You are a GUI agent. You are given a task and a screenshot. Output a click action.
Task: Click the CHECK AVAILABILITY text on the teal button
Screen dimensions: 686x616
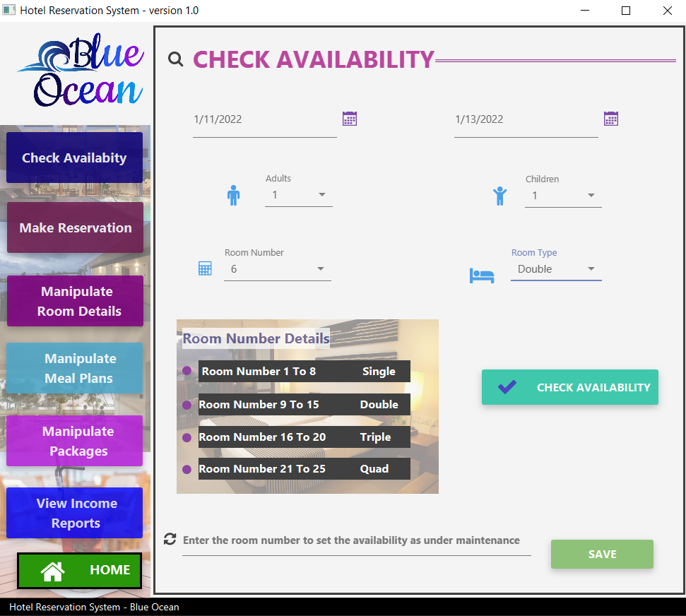[593, 387]
